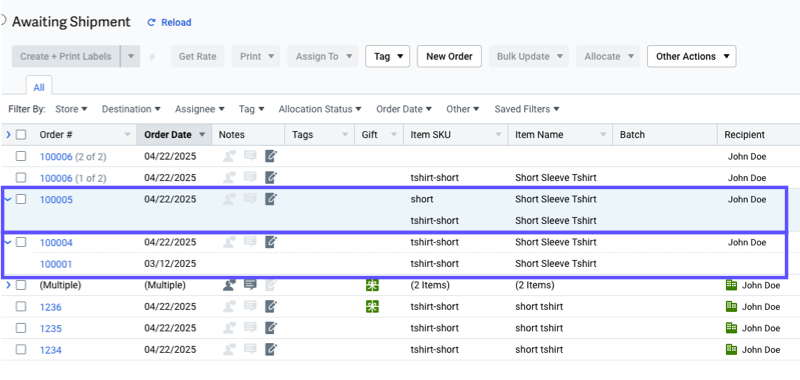Open order 100001 link
The image size is (800, 380).
tap(56, 264)
